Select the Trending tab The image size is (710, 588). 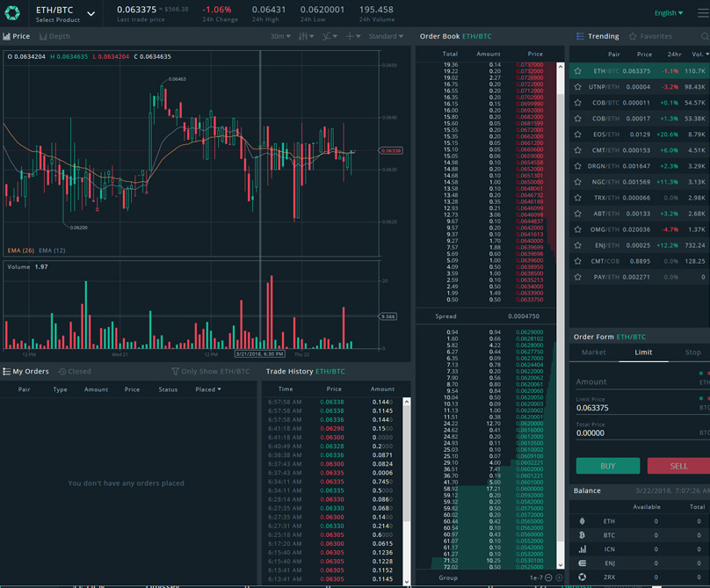click(x=598, y=36)
